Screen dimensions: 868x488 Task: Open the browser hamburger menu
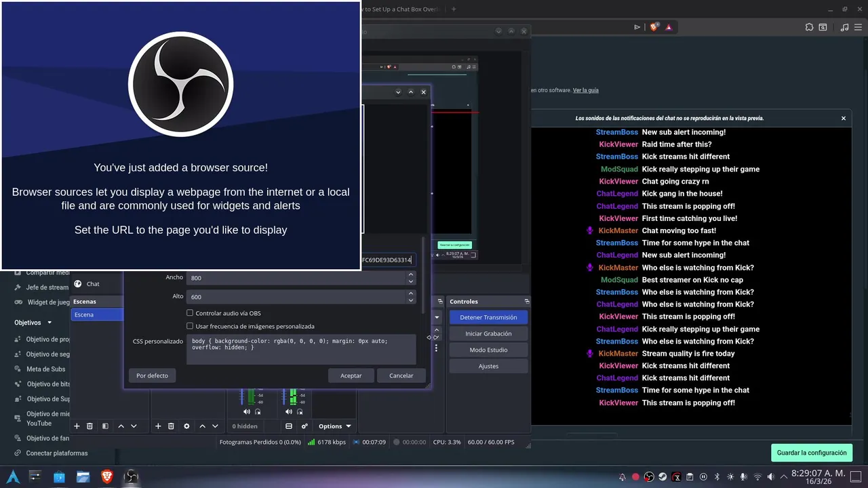click(x=859, y=27)
